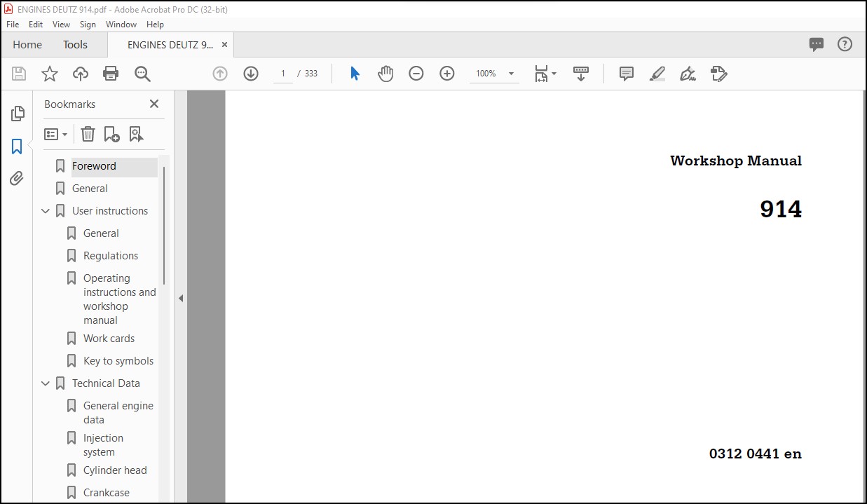Click the document vertical scrollbar
The height and width of the screenshot is (504, 867).
(863, 296)
